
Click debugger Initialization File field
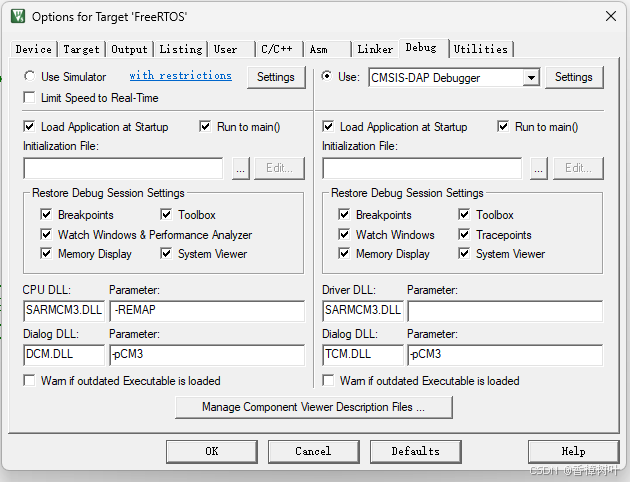pyautogui.click(x=422, y=168)
